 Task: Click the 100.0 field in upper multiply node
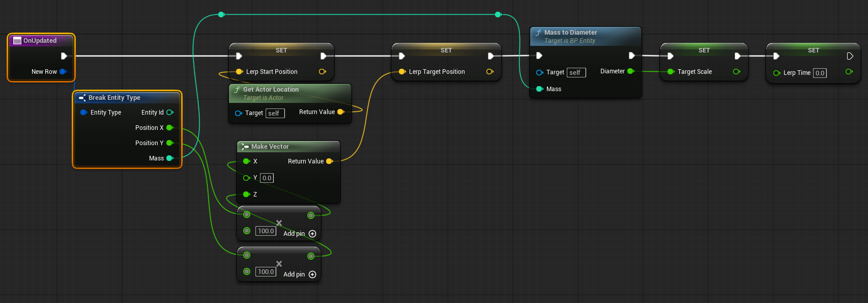point(266,231)
